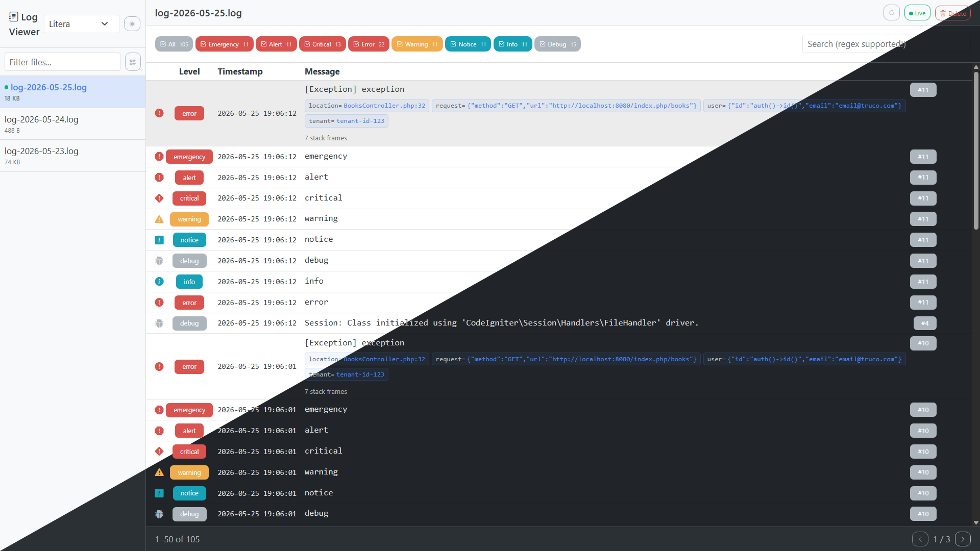
Task: Toggle the Emergency 11 level filter
Action: pyautogui.click(x=225, y=44)
